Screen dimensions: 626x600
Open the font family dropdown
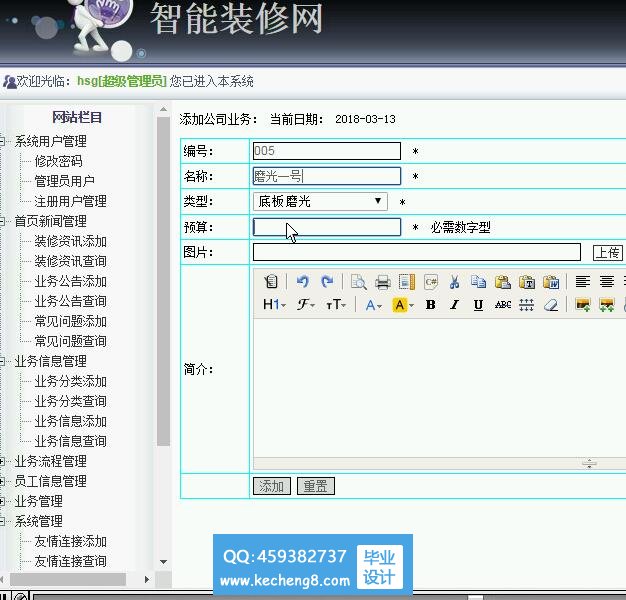coord(306,305)
